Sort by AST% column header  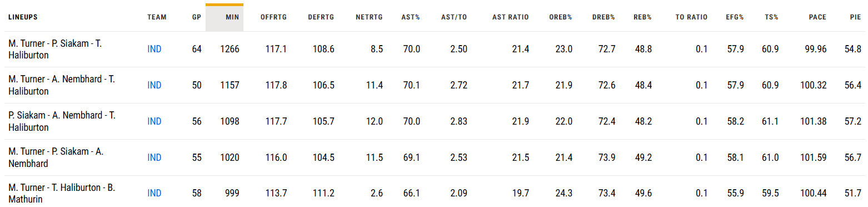411,17
